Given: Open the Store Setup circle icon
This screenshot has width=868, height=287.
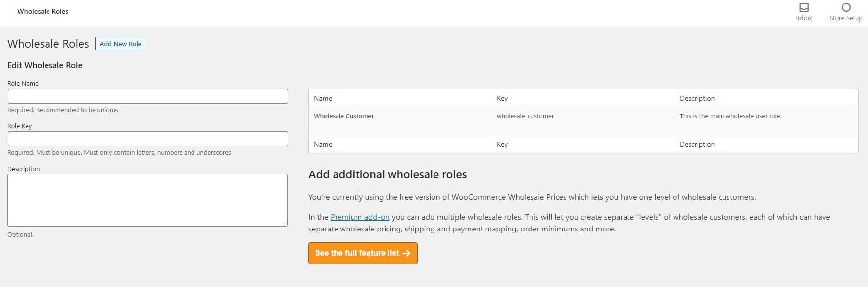Looking at the screenshot, I should pos(846,8).
